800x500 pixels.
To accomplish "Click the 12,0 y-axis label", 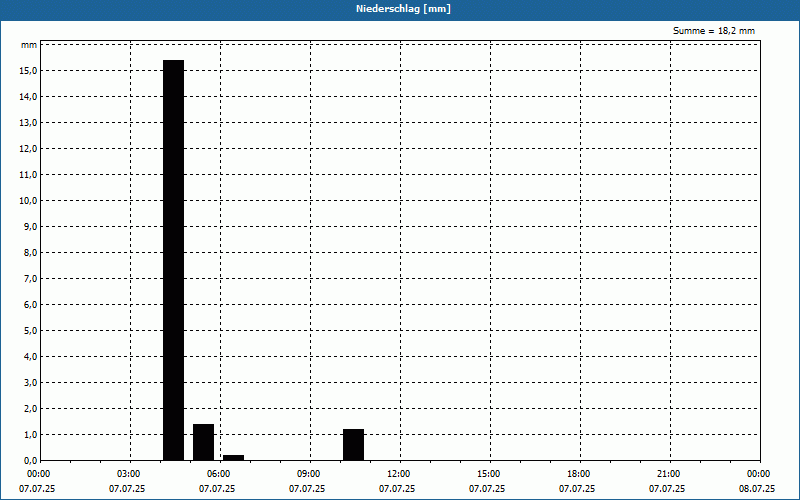I will (x=28, y=148).
